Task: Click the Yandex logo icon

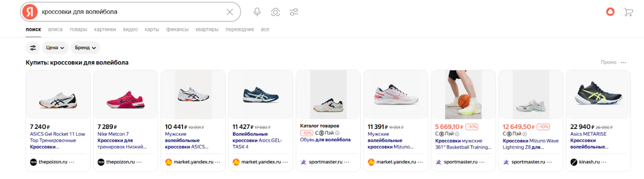Action: [30, 12]
